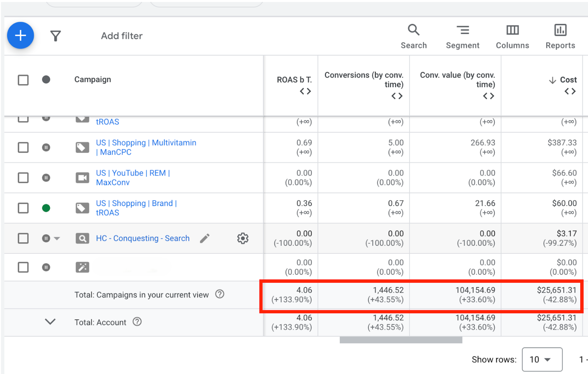This screenshot has width=588, height=374.
Task: Check the US Shopping Multivitamin ManCPC row
Action: pyautogui.click(x=23, y=148)
